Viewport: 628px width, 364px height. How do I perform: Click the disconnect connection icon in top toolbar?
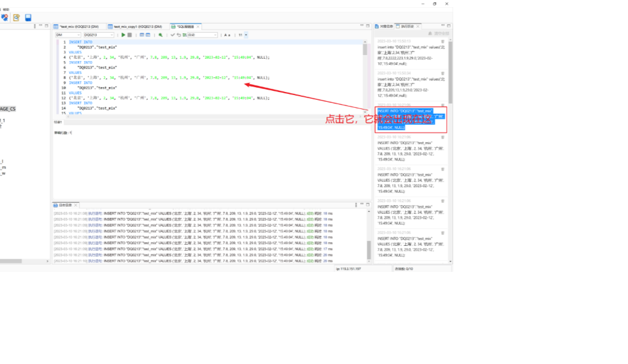point(4,18)
